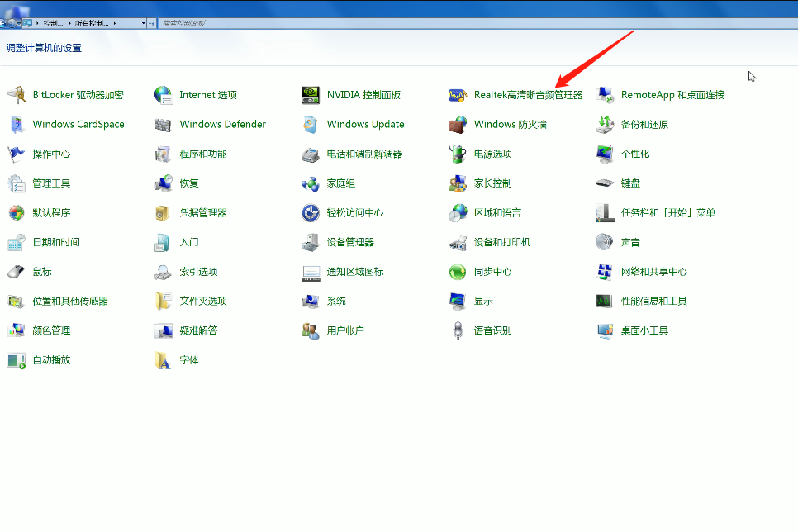
Task: Expand the 所有控制面板项 breadcrumb arrow
Action: pos(115,23)
